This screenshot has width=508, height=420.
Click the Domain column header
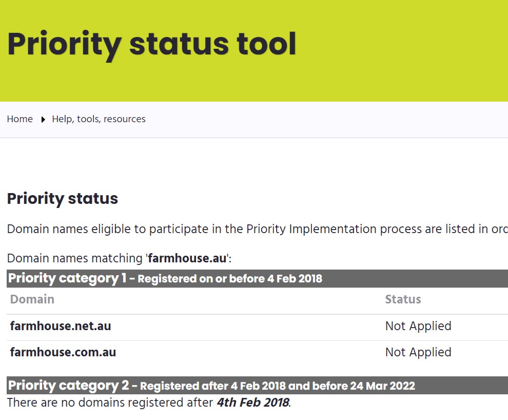(x=32, y=299)
